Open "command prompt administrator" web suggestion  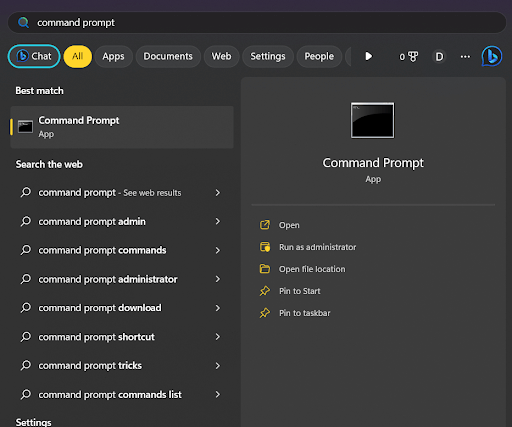click(x=122, y=279)
